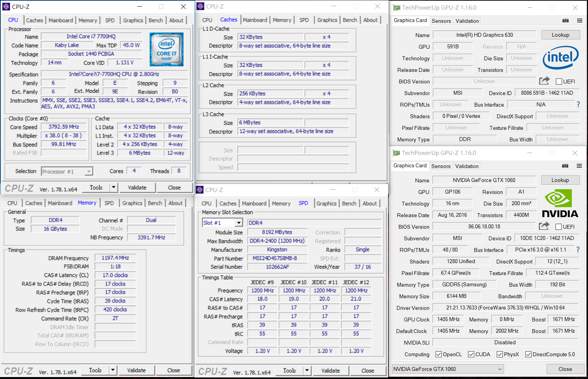
Task: Expand Tools arrow in CPU-Z SPD window
Action: (x=307, y=371)
